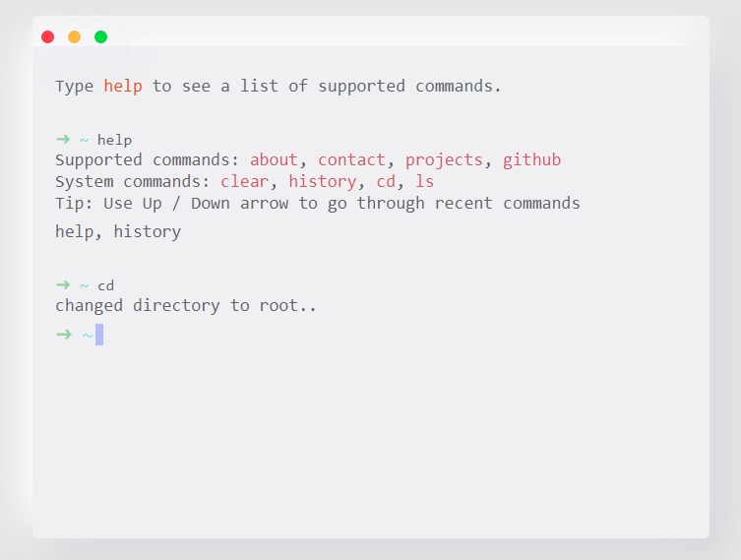The image size is (741, 560).
Task: Click the 'cd' system command in help output
Action: tap(386, 181)
